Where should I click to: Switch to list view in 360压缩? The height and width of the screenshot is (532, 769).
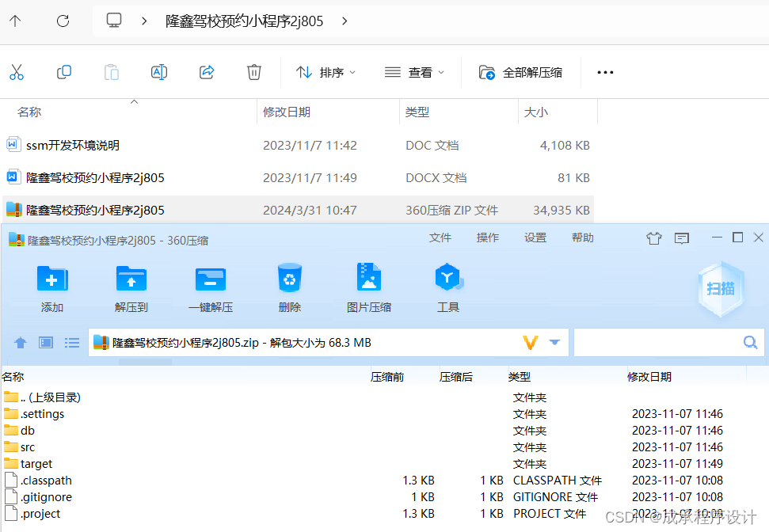click(72, 342)
